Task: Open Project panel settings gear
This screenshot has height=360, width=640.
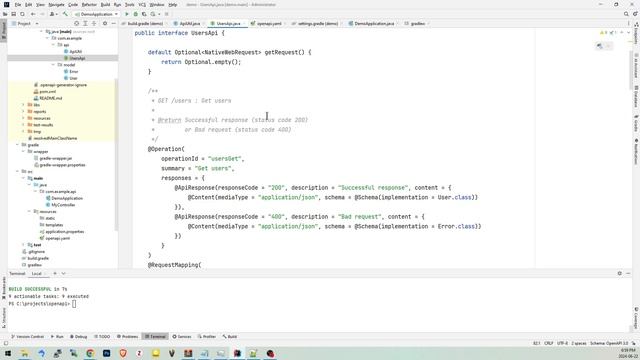Action: [105, 24]
